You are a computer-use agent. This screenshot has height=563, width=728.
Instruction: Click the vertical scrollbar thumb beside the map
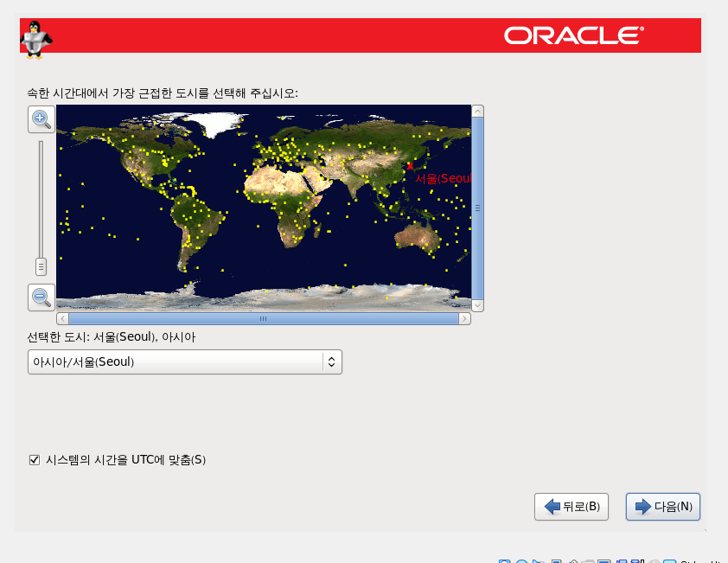[x=478, y=208]
